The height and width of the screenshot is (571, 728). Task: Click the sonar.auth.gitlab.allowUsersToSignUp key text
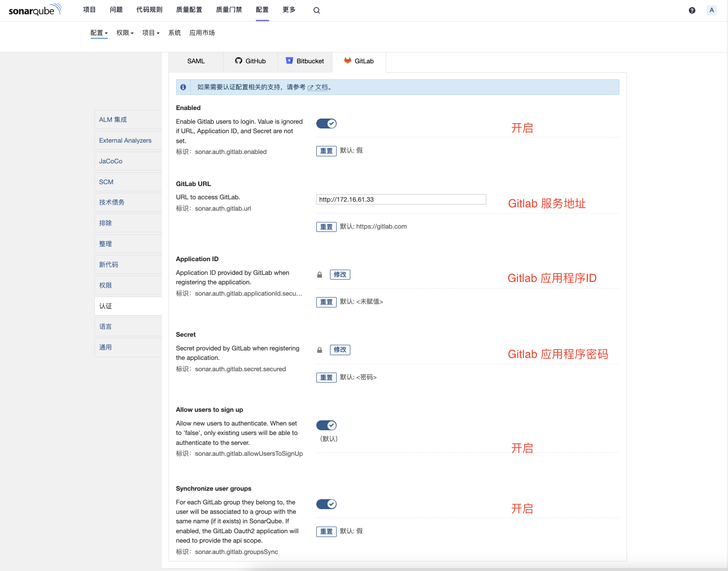pos(249,454)
